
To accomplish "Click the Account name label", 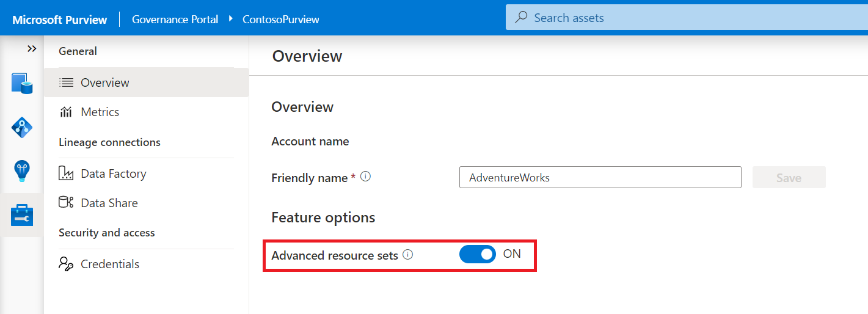I will [x=310, y=142].
